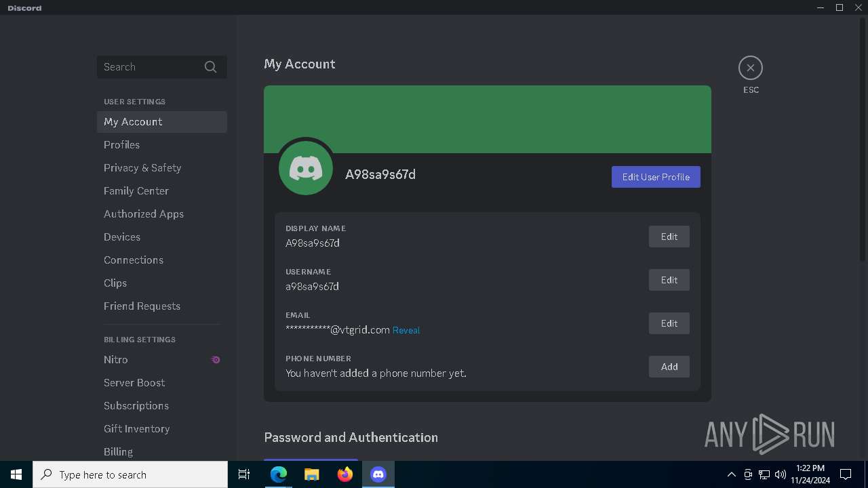The height and width of the screenshot is (488, 868).
Task: Edit the username
Action: [x=669, y=280]
